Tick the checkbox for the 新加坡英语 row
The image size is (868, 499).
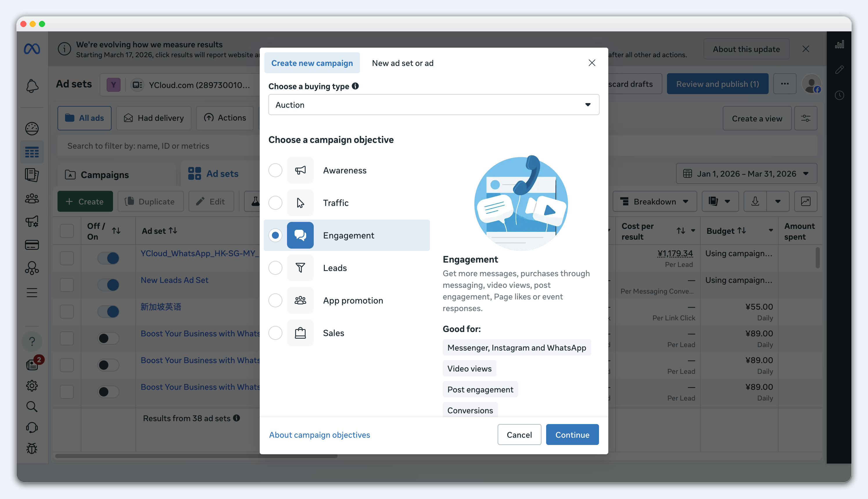click(67, 312)
